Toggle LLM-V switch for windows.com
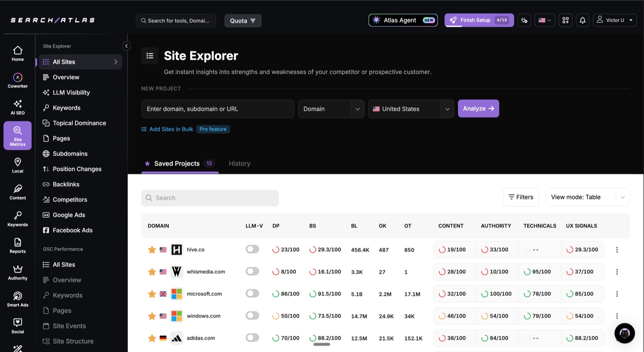 pyautogui.click(x=252, y=316)
